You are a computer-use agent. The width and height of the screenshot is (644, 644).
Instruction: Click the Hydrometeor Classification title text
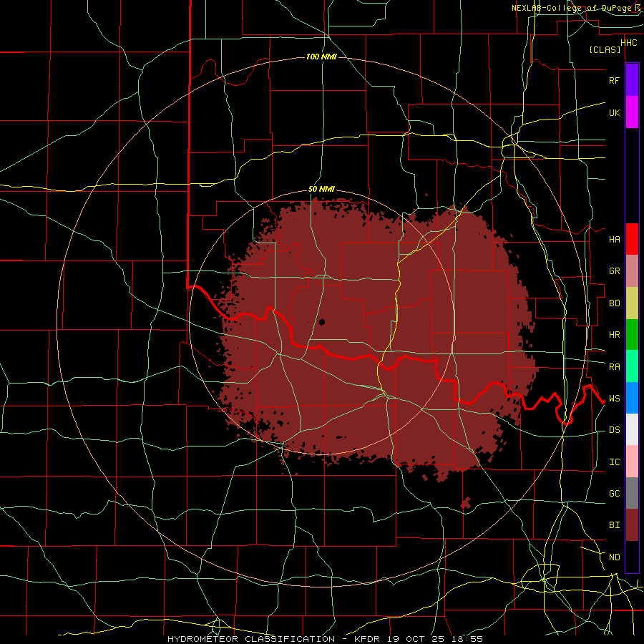tap(251, 639)
